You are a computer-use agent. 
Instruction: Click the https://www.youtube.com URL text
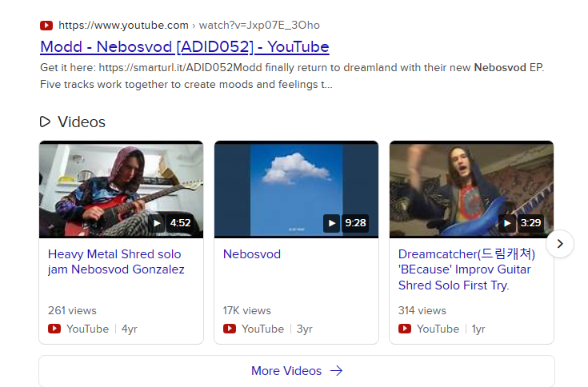click(x=123, y=25)
